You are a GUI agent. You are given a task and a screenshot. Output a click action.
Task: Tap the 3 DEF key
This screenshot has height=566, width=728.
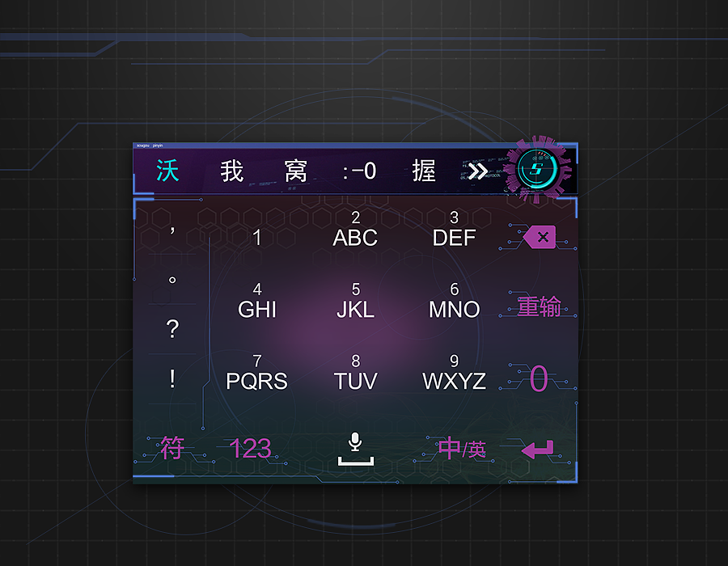pos(454,230)
